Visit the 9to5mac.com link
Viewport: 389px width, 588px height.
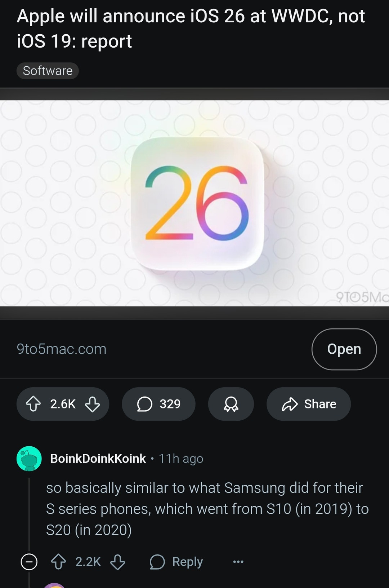click(61, 349)
